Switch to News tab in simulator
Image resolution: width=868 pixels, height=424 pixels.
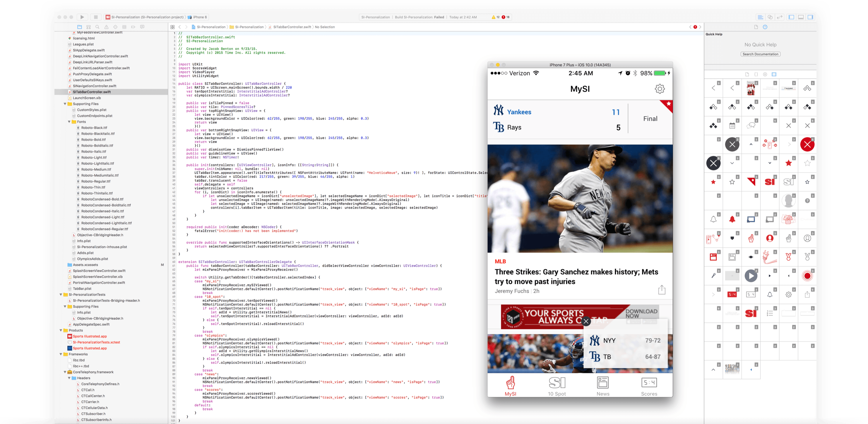603,386
